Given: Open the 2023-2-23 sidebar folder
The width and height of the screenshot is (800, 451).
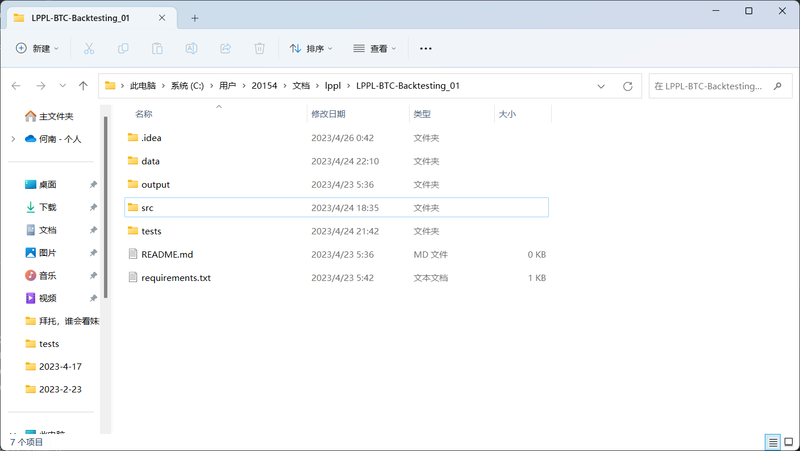Looking at the screenshot, I should pos(54,389).
